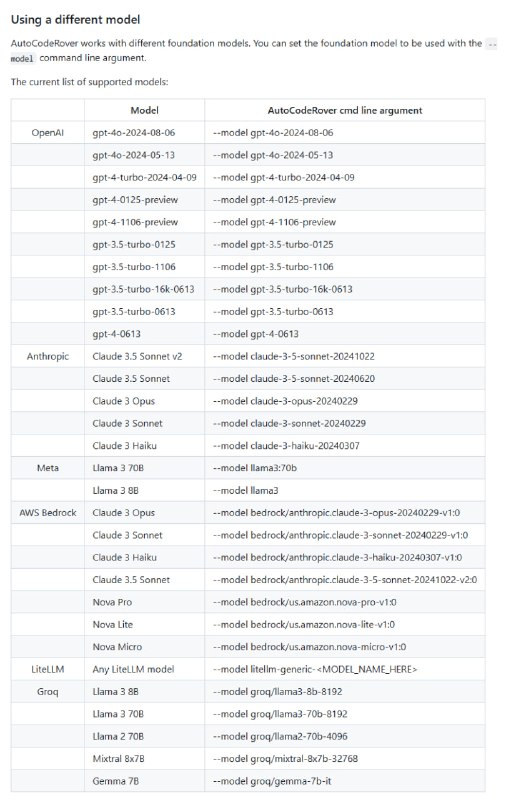This screenshot has width=516, height=800.
Task: Click the Meta provider cell
Action: pyautogui.click(x=47, y=468)
